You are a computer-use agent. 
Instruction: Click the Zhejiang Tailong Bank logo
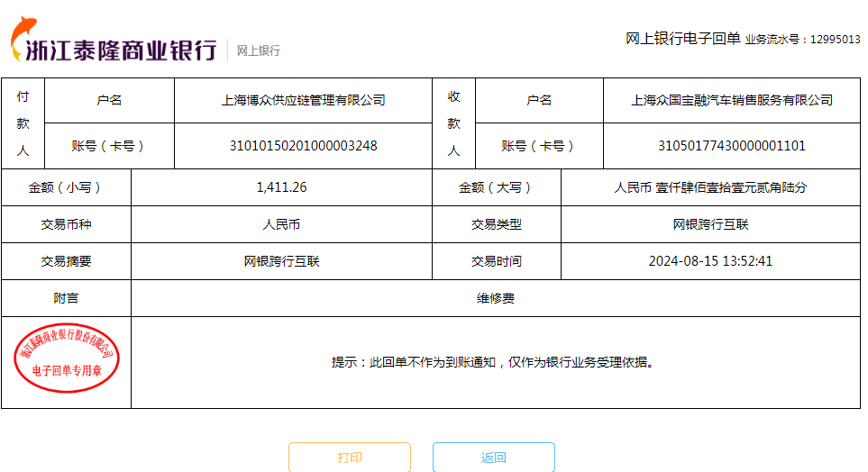pyautogui.click(x=114, y=42)
